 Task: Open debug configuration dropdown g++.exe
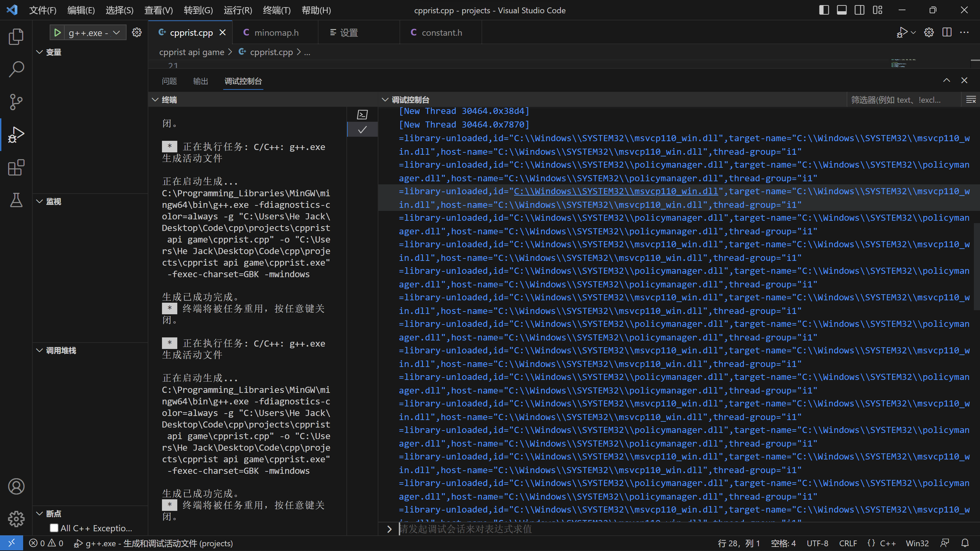point(95,33)
